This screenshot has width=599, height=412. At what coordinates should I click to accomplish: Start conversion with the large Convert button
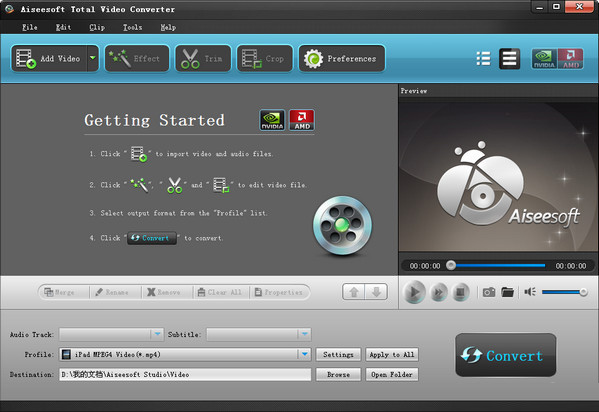(x=505, y=355)
